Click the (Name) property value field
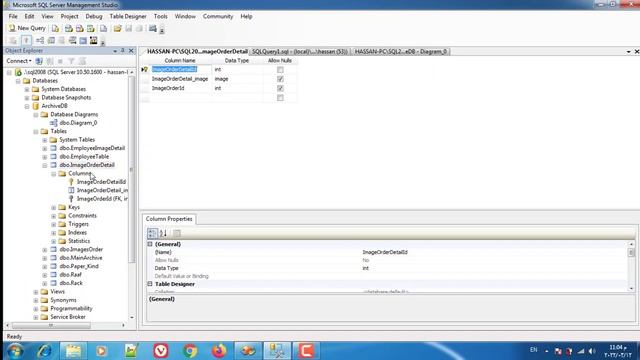The height and width of the screenshot is (360, 640). click(494, 252)
